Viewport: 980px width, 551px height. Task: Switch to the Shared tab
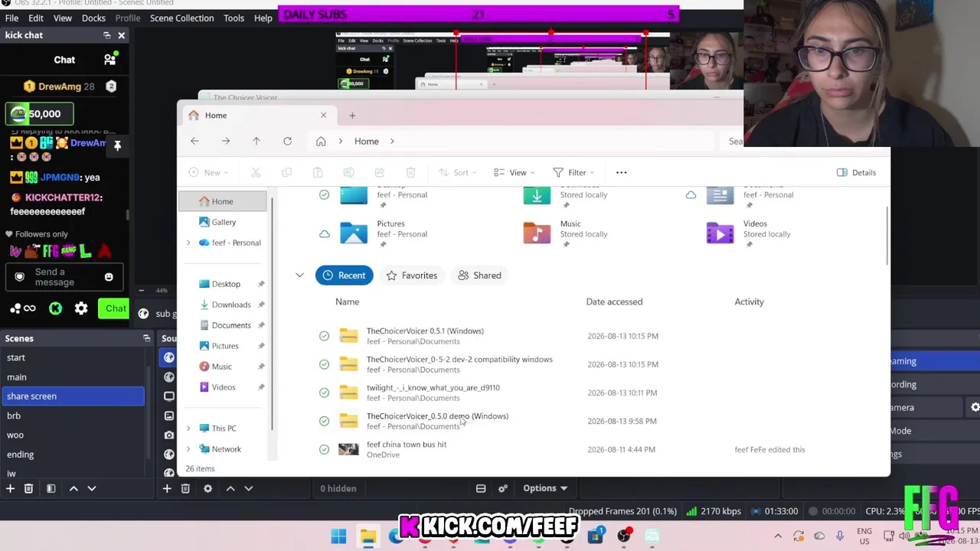pyautogui.click(x=479, y=275)
